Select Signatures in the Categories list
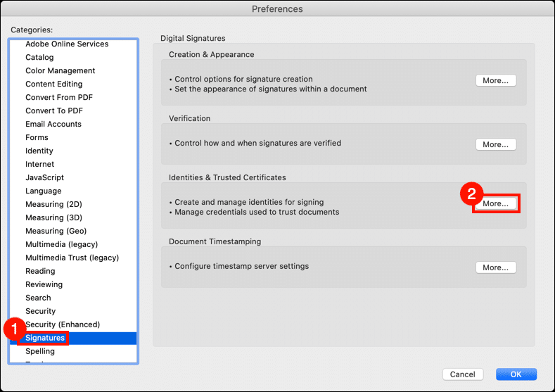 [45, 338]
